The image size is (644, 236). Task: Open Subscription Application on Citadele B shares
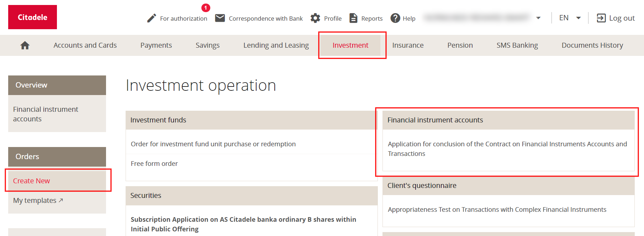pyautogui.click(x=243, y=224)
